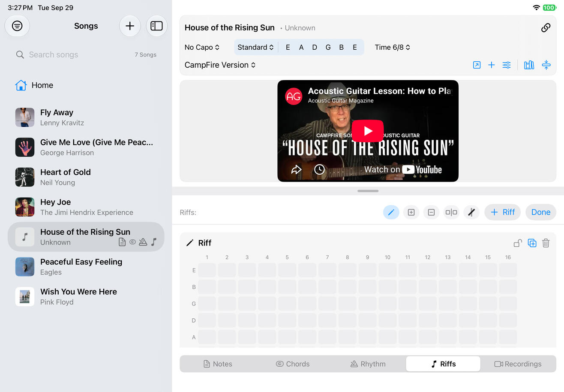Click the slash eraser tool icon
Image resolution: width=564 pixels, height=392 pixels.
click(471, 212)
